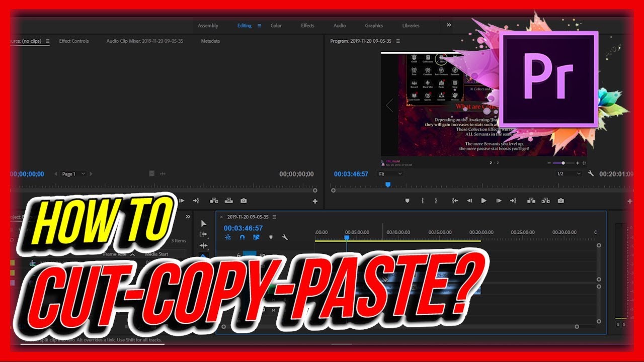Image resolution: width=644 pixels, height=362 pixels.
Task: Step forward one frame in Program monitor
Action: coord(499,201)
